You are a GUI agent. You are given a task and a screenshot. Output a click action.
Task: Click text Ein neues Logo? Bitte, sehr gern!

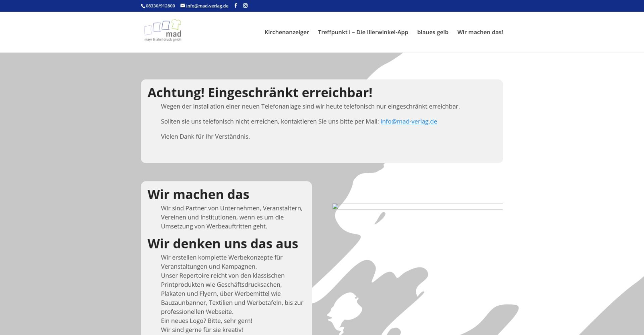tap(206, 321)
